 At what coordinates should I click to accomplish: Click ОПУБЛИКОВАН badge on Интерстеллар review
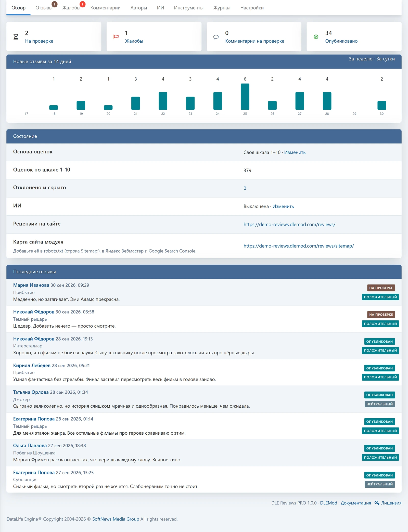[x=379, y=342]
